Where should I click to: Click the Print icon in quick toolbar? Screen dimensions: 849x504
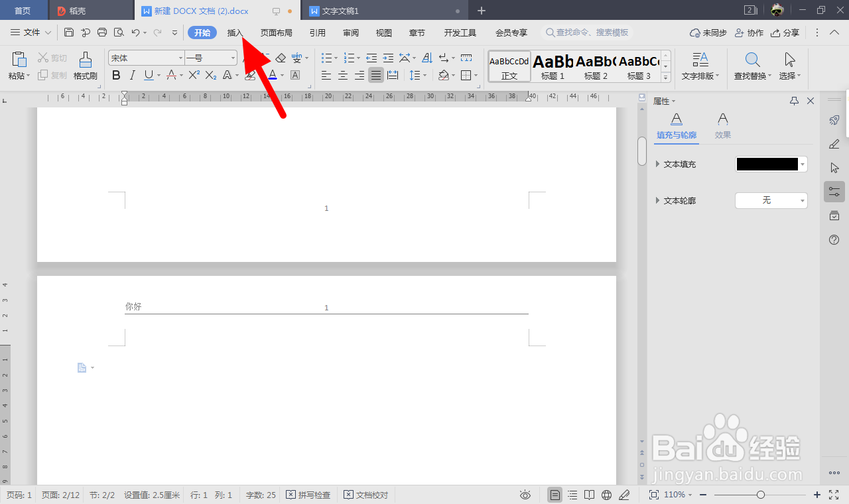[102, 32]
